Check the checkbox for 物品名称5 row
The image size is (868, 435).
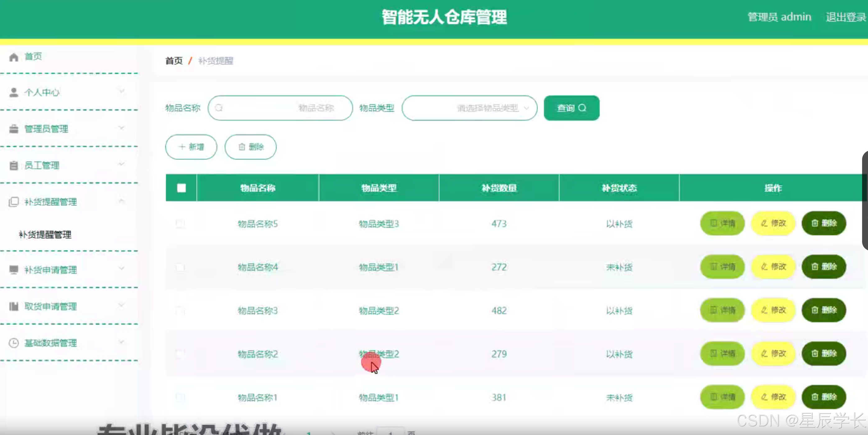(180, 224)
